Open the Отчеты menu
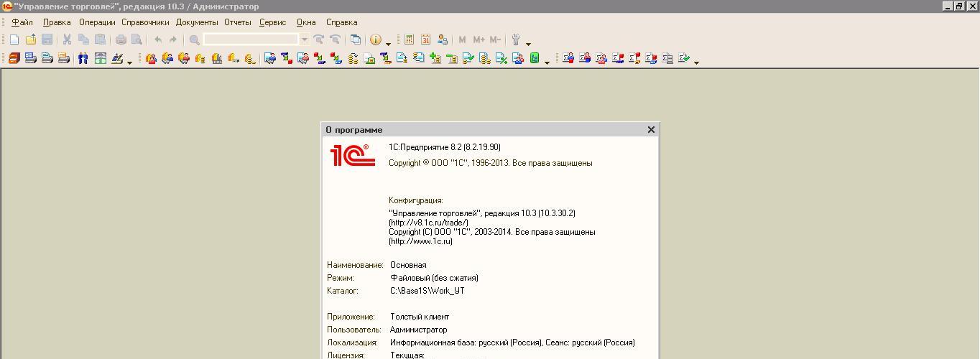 point(238,22)
